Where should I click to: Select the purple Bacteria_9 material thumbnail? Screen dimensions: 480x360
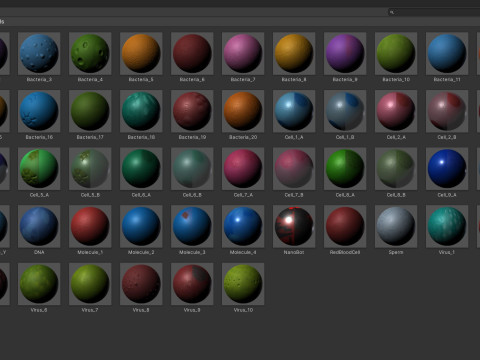[345, 53]
